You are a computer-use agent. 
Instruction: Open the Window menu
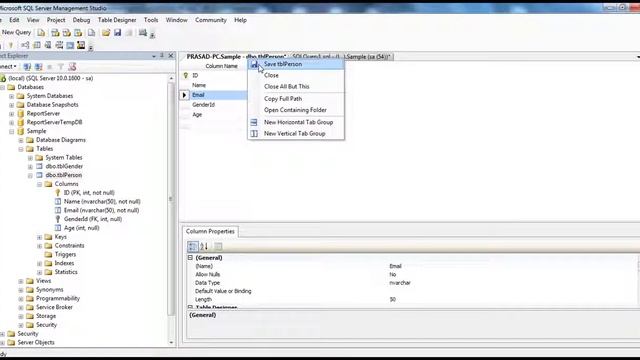coord(176,20)
